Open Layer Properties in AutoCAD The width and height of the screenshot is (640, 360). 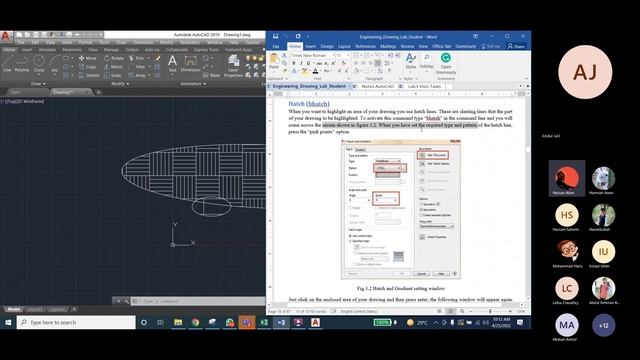[233, 66]
